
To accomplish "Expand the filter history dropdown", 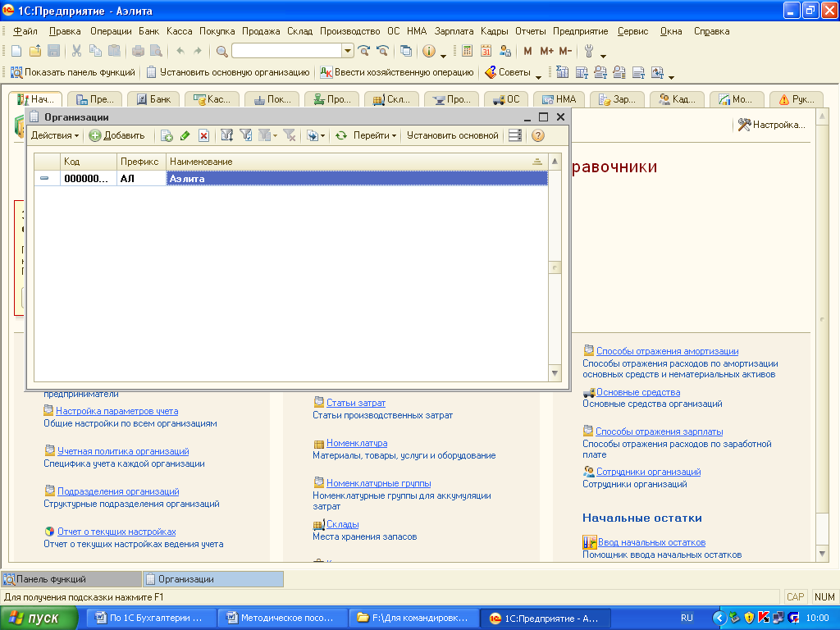I will pyautogui.click(x=268, y=135).
